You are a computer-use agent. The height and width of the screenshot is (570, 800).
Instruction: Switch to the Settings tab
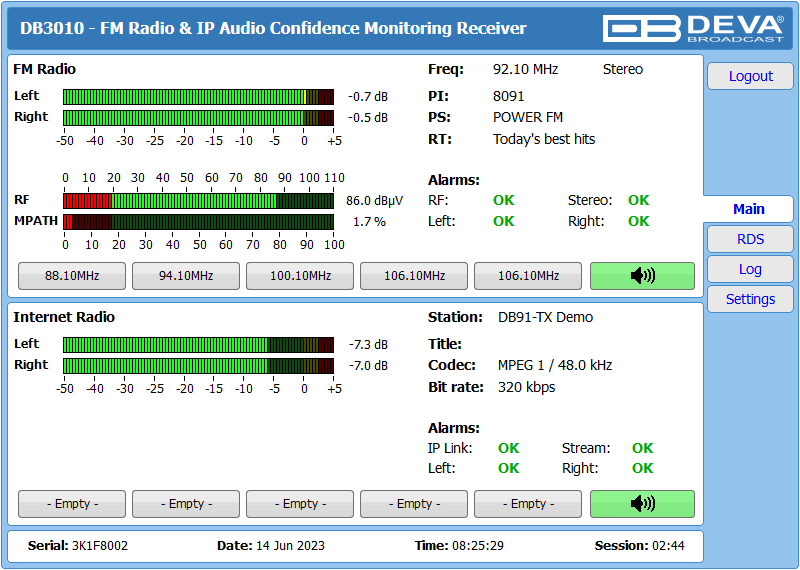(x=750, y=300)
